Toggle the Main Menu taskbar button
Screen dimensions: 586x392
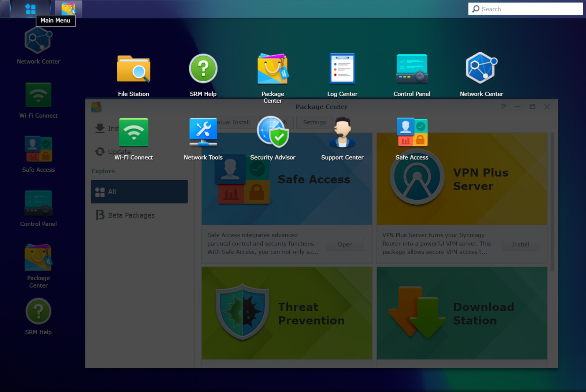[x=30, y=9]
